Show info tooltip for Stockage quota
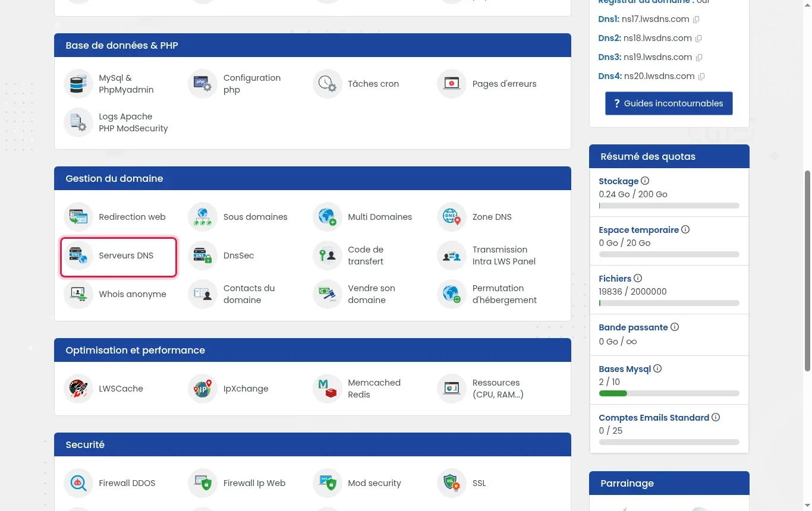The image size is (812, 511). point(645,181)
